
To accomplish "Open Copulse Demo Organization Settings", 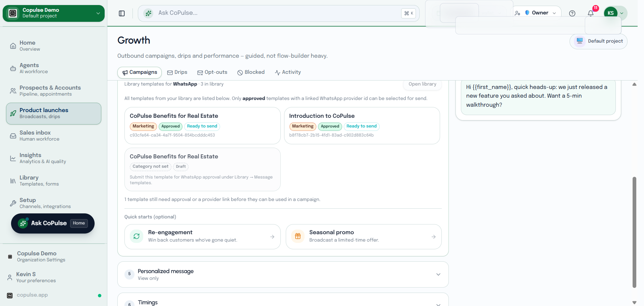I will tap(54, 257).
